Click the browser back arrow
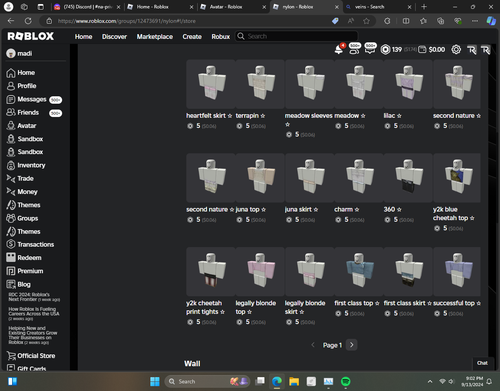 11,21
